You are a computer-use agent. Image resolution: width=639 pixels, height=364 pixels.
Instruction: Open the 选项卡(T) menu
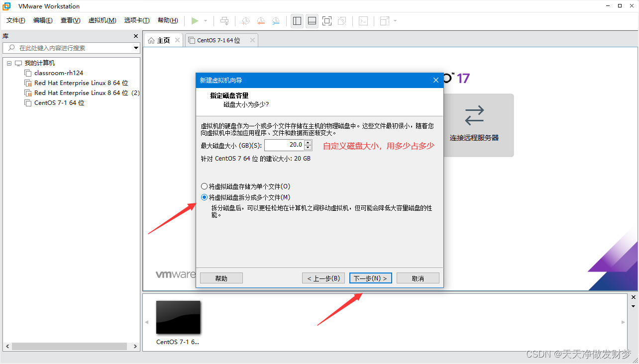point(137,20)
